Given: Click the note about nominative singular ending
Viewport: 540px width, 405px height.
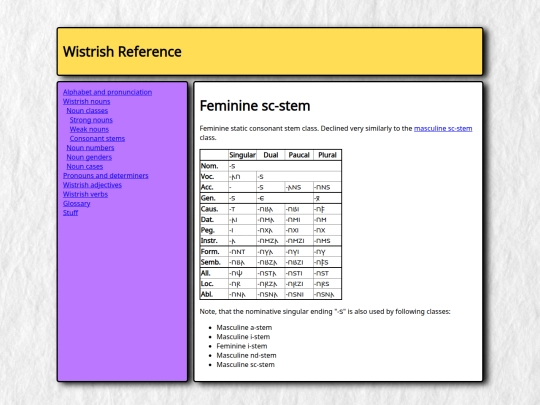Looking at the screenshot, I should pos(325,312).
